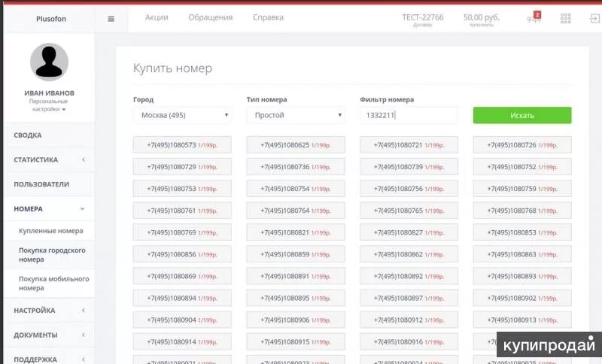
Task: Select number +7(495)1080765
Action: 409,211
